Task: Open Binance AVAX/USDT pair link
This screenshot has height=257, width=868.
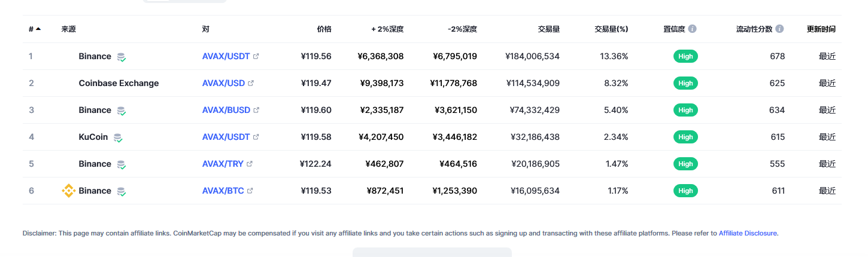Action: coord(226,56)
